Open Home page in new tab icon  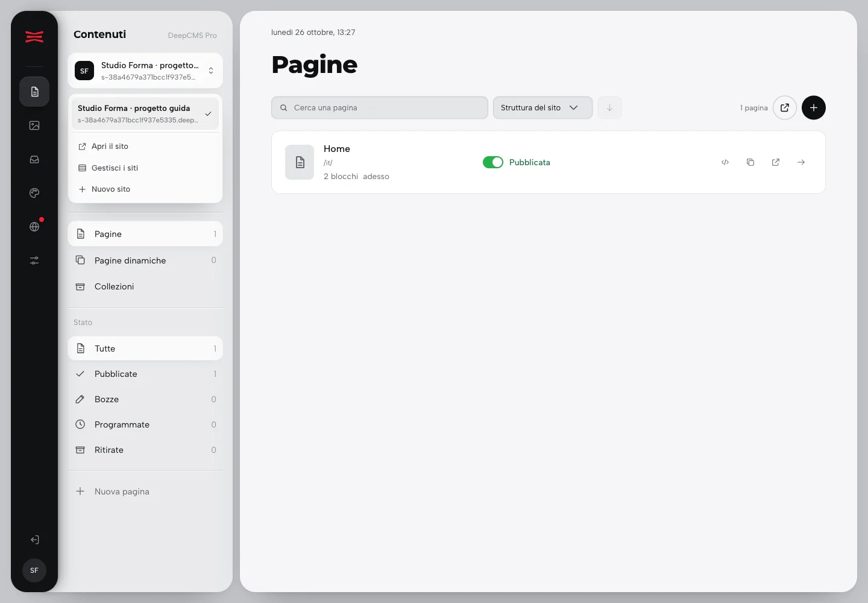click(x=776, y=162)
